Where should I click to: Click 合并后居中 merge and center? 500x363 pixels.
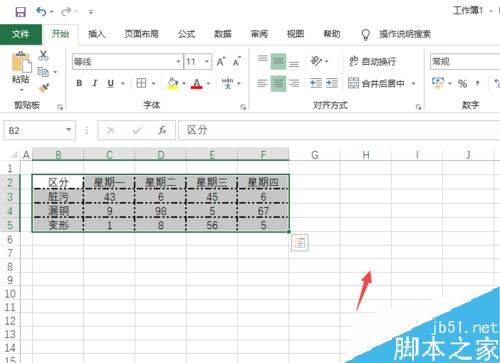376,83
